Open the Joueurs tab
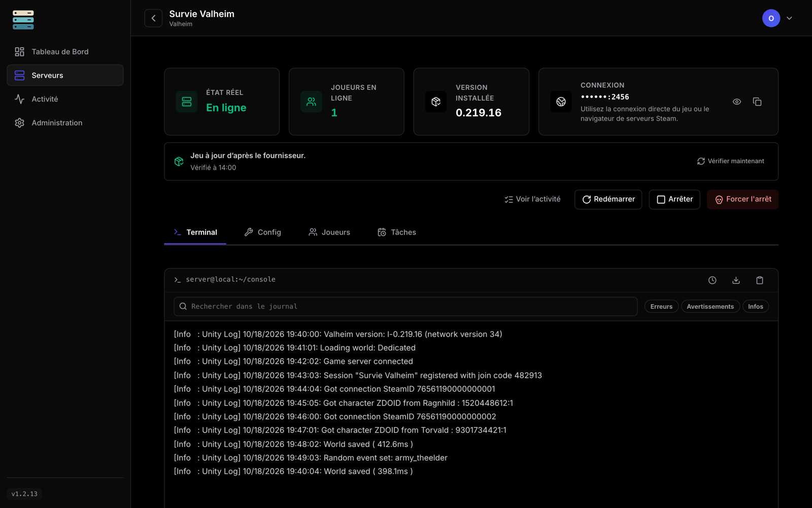This screenshot has width=812, height=508. pyautogui.click(x=329, y=232)
